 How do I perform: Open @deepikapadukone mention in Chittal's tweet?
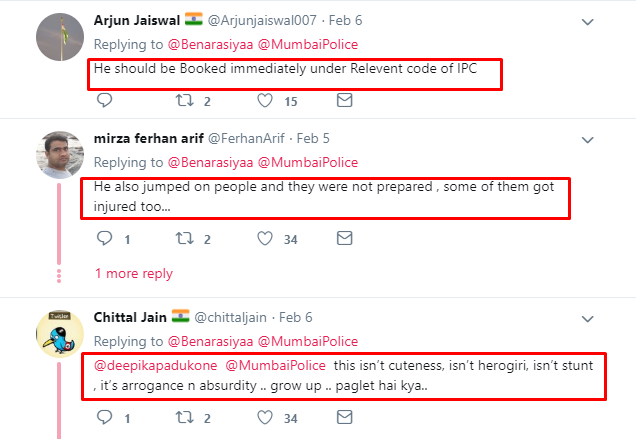pos(155,366)
